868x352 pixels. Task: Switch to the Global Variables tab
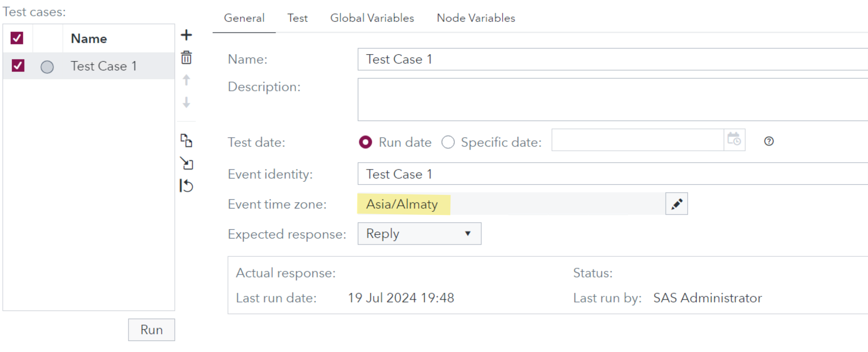coord(372,18)
